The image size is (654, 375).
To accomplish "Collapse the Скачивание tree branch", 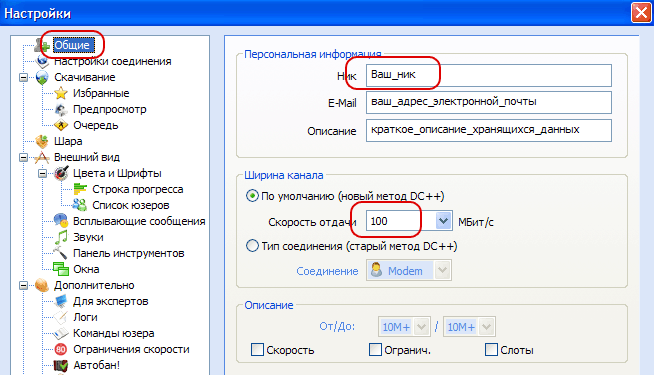I will click(x=23, y=78).
